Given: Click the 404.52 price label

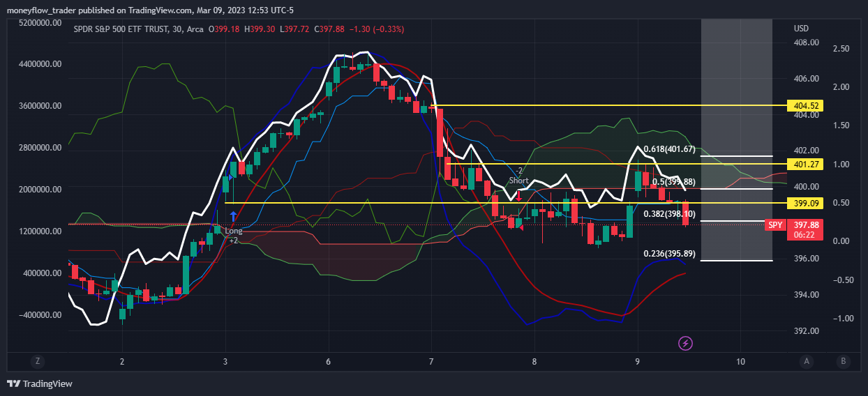Looking at the screenshot, I should pyautogui.click(x=805, y=106).
